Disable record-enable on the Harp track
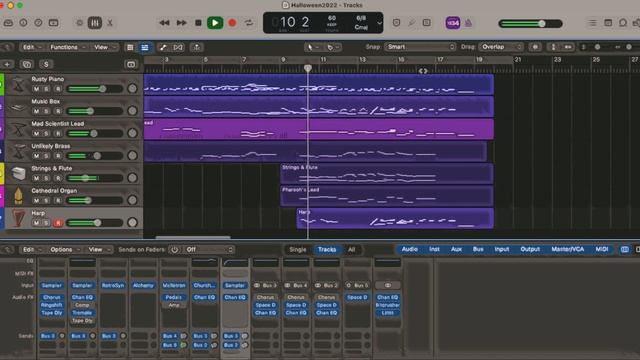The image size is (640, 360). [58, 223]
